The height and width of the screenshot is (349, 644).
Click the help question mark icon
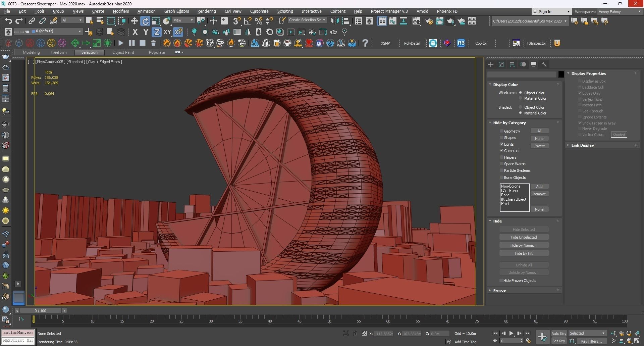coord(365,43)
